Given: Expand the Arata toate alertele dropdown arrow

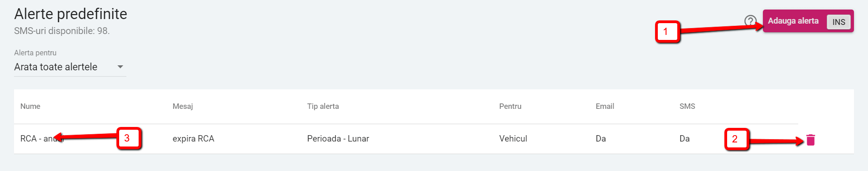Looking at the screenshot, I should [120, 67].
